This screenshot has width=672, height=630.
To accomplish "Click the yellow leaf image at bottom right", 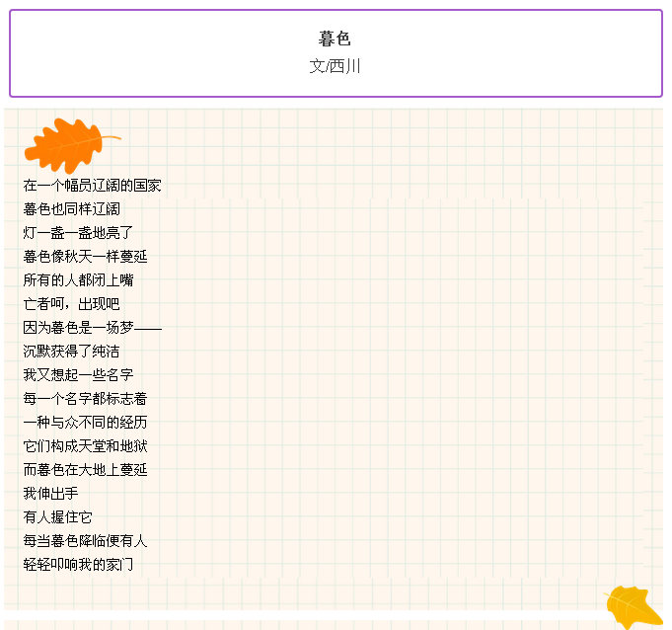I will (x=633, y=607).
